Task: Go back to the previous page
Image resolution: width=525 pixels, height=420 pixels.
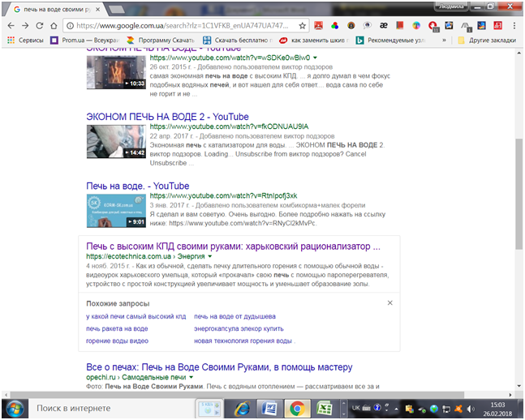Action: [x=11, y=26]
